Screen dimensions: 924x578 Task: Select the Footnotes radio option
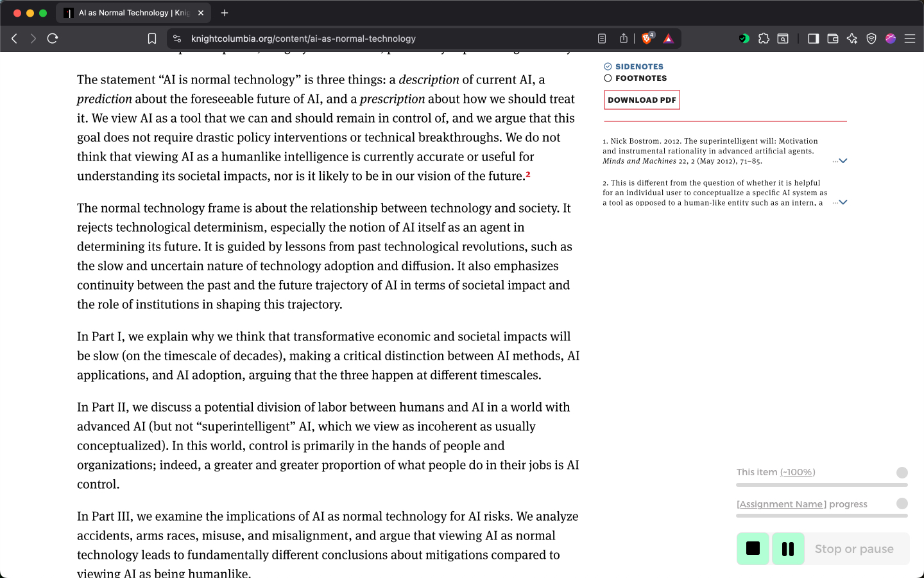tap(608, 78)
